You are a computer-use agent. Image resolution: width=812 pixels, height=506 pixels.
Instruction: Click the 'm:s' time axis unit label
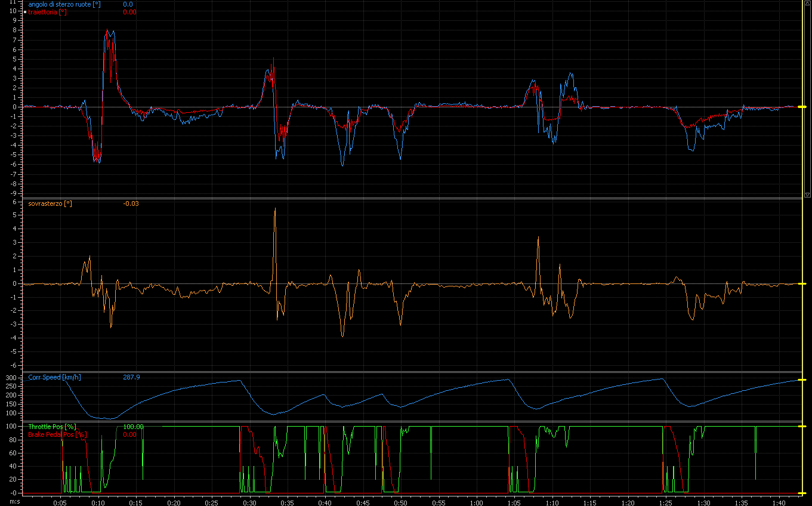14,503
